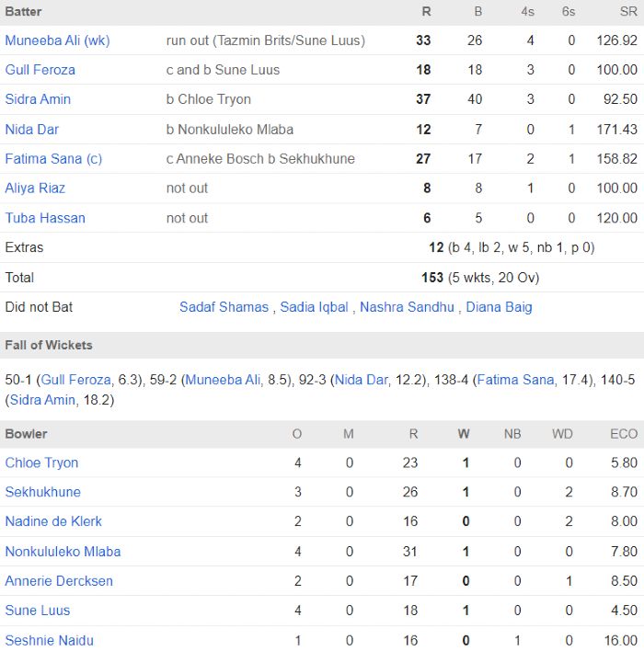Open Fatima Sana (c) batter profile
This screenshot has width=644, height=651.
coord(53,159)
